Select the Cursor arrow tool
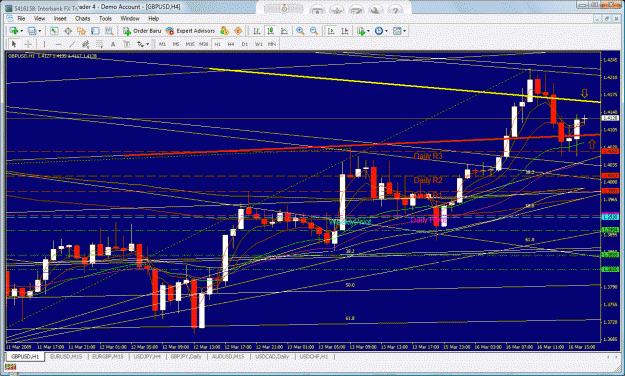625x376 pixels. tap(14, 44)
